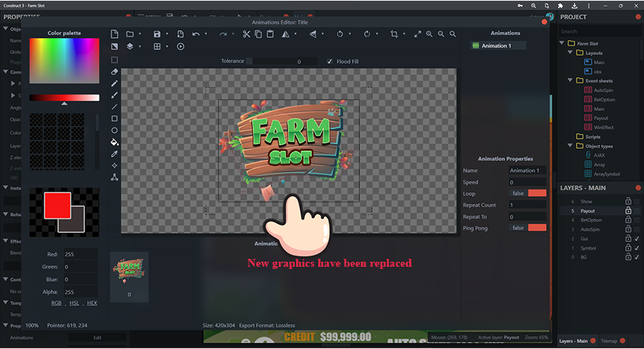Open the dropdown arrow beside the undo icon
This screenshot has width=644, height=349.
click(206, 34)
